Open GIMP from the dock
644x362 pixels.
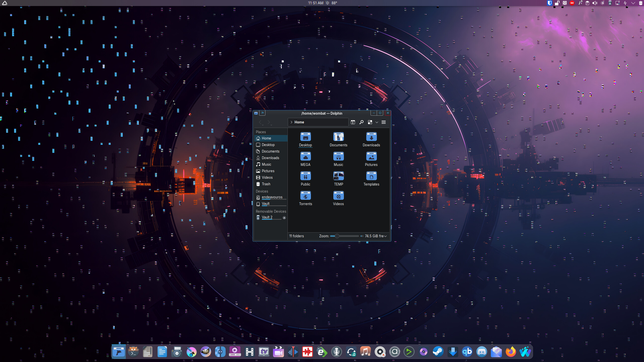click(206, 351)
